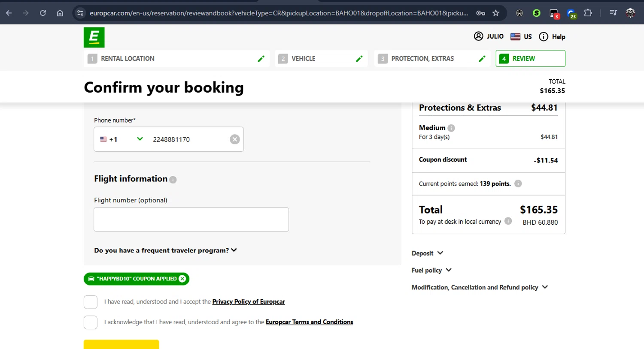Screen dimensions: 644x349
Task: Click the Flight number input field
Action: [191, 220]
